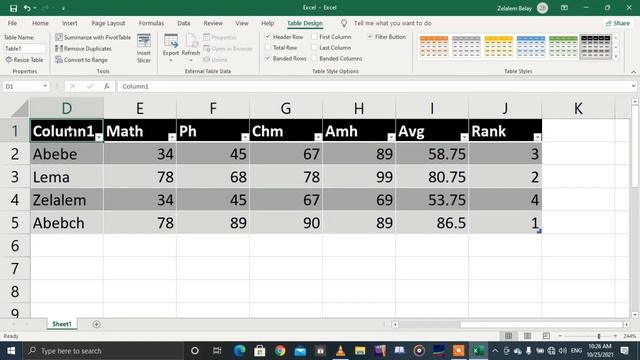Toggle the Filter Button checkbox
This screenshot has width=640, height=360.
(370, 37)
